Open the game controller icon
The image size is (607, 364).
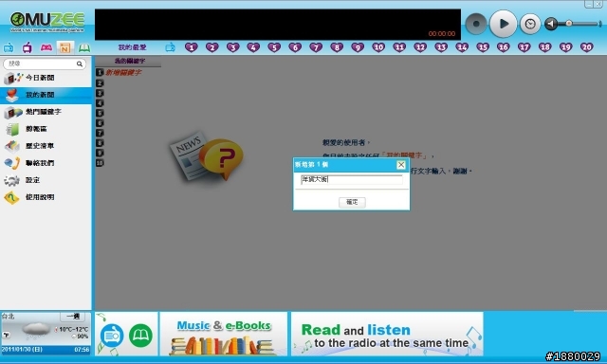(46, 47)
